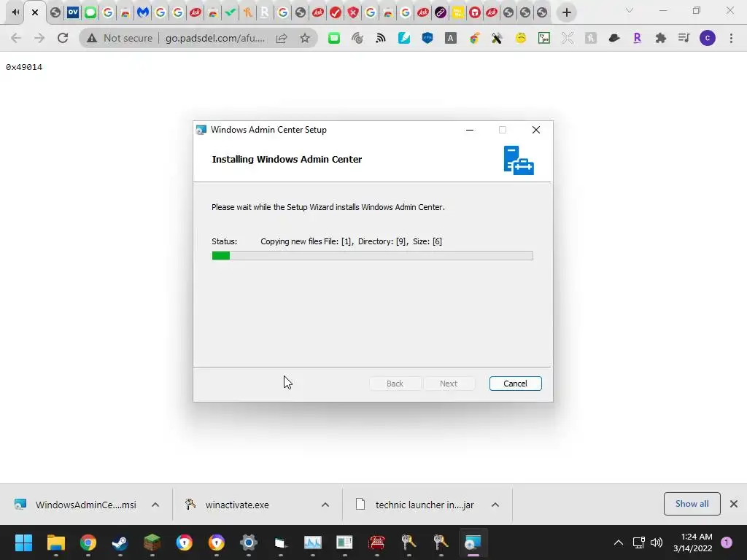Open the volume speaker tray icon
Screen dimensions: 747x560
coord(657,542)
